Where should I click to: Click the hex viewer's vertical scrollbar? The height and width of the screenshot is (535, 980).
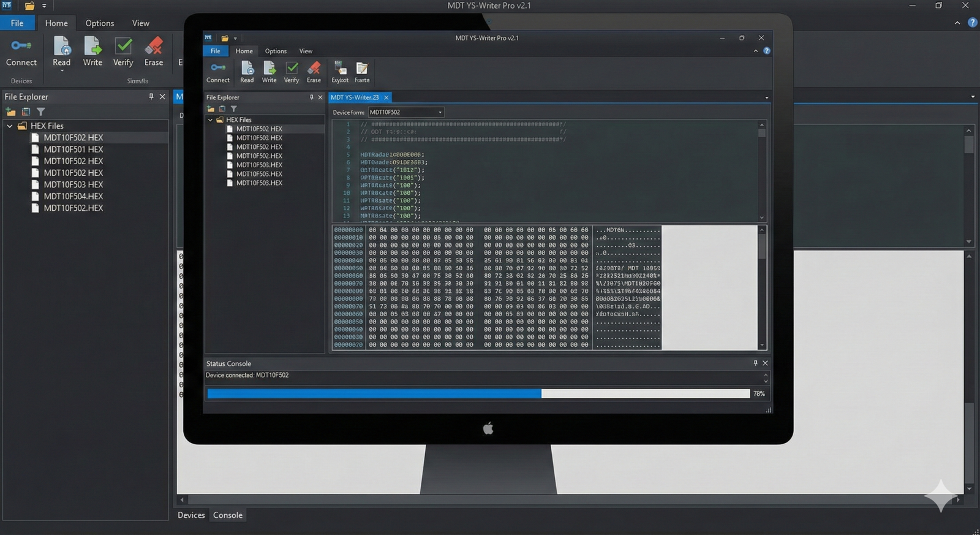pyautogui.click(x=762, y=287)
